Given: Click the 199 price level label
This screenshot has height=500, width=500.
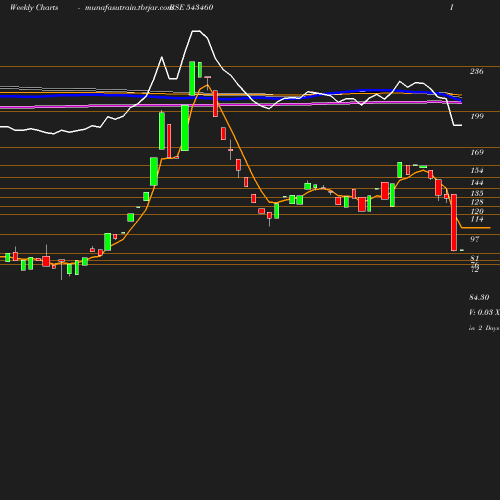Looking at the screenshot, I should 477,116.
